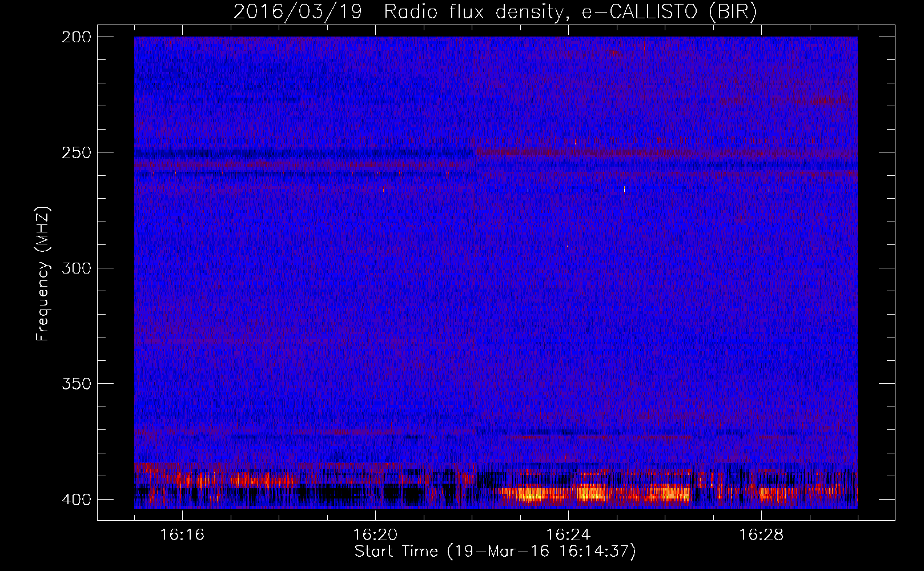
Task: Click the 'Frequency (MHZ)' axis label
Action: click(43, 274)
